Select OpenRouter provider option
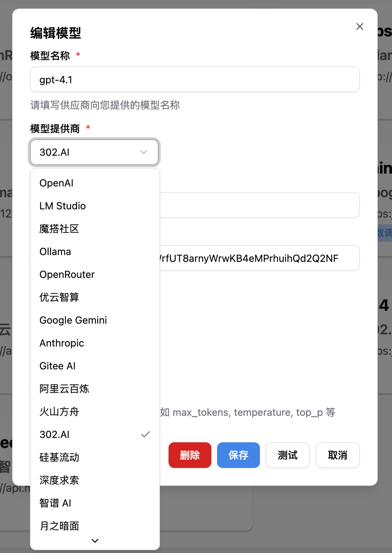Screen dimensions: 392x553 coord(67,274)
